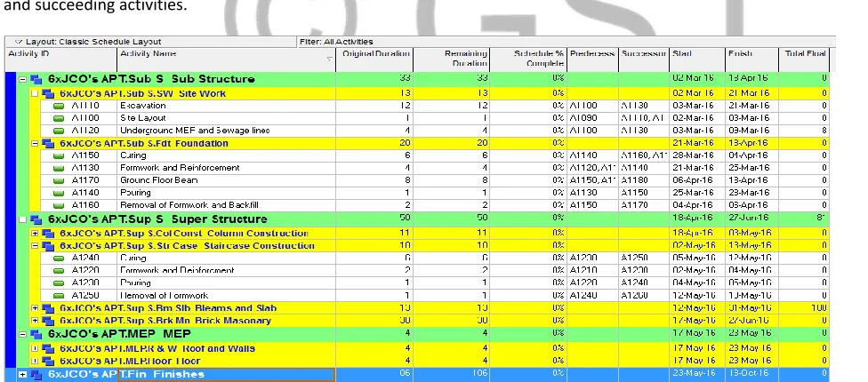The width and height of the screenshot is (868, 382).
Task: Toggle the Super Structure WBS band expander
Action: click(x=23, y=219)
